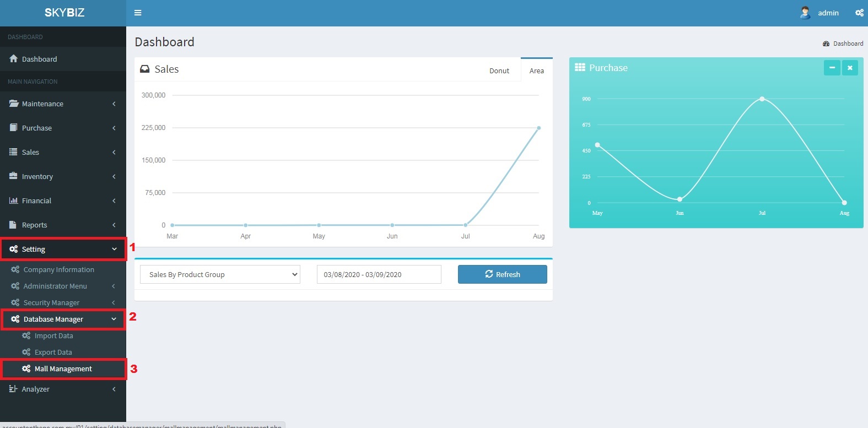Open Mall Management menu link
This screenshot has height=428, width=868.
(63, 369)
